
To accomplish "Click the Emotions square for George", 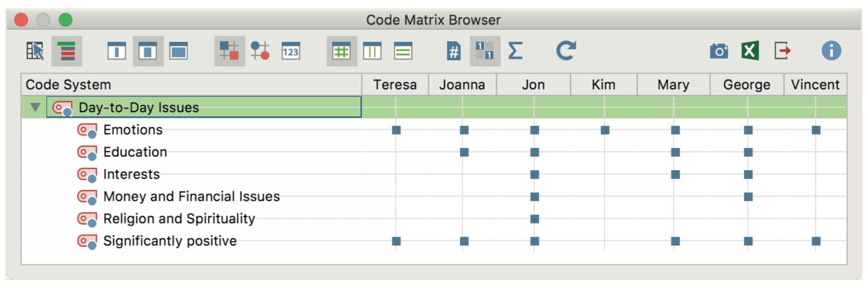I will click(748, 130).
